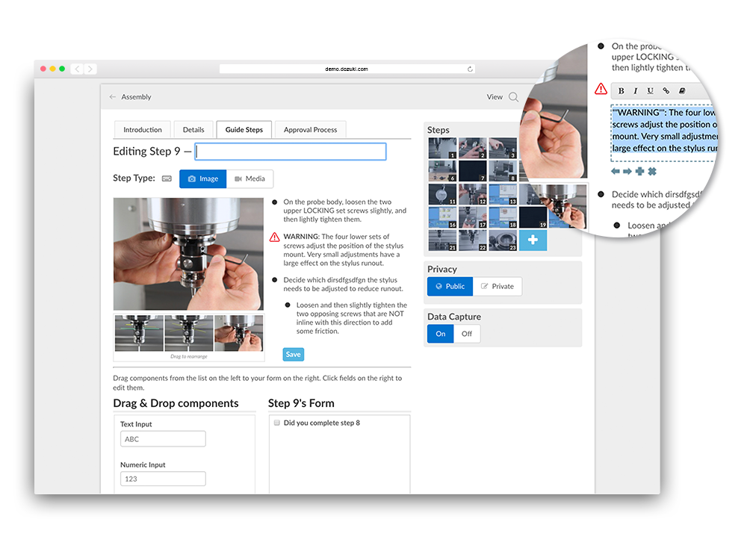
Task: Click the red warning bullet icon
Action: (601, 89)
